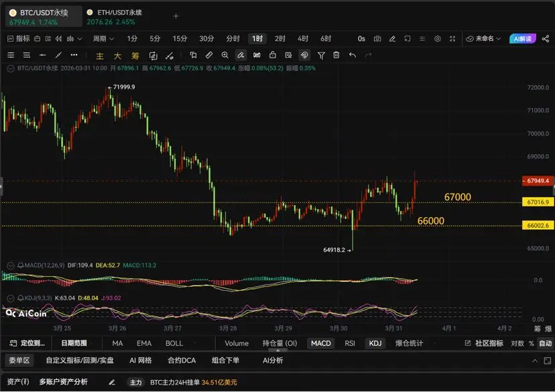The width and height of the screenshot is (555, 392).
Task: Click the 主 indicator icon
Action: (x=100, y=56)
